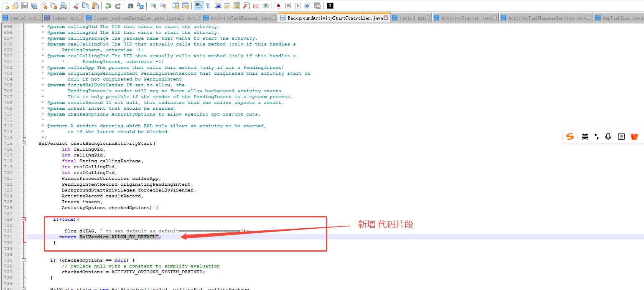Switch to the AppTaskImpl.java tab

click(619, 18)
